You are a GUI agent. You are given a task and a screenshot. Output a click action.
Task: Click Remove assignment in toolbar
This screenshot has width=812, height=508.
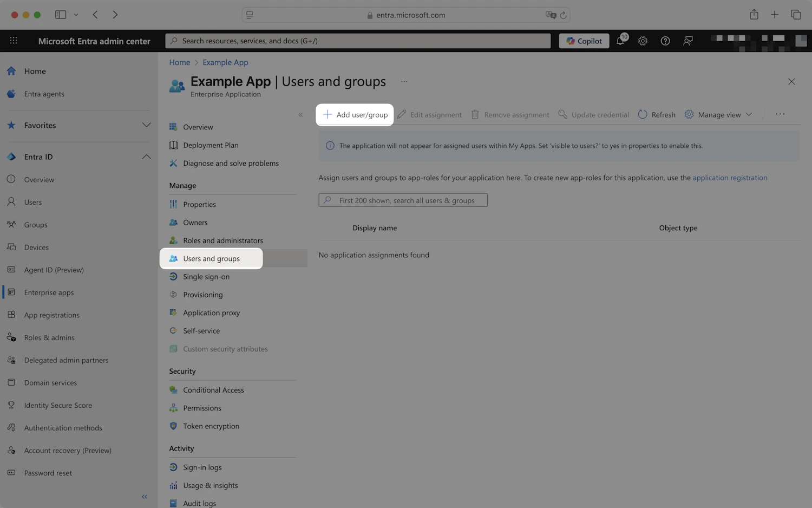coord(510,115)
